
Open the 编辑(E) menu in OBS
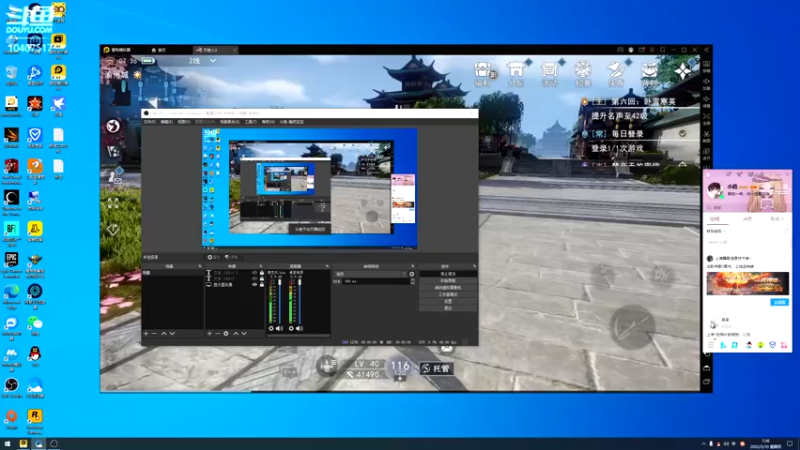pos(166,122)
